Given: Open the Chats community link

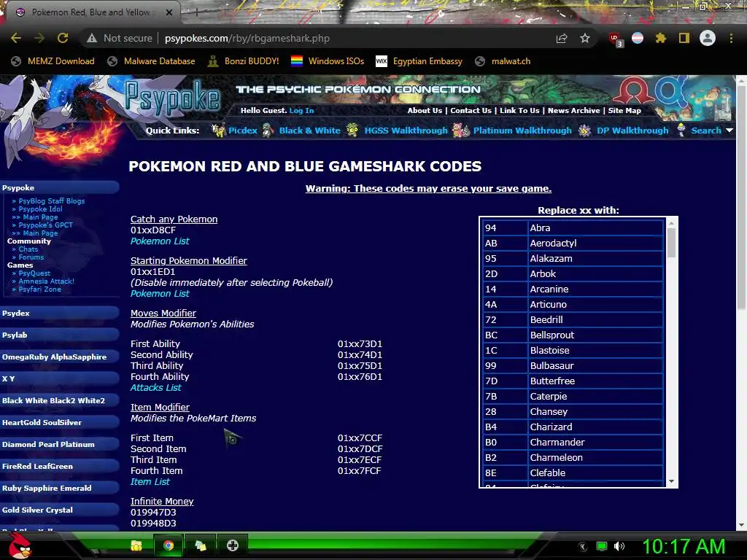Looking at the screenshot, I should (28, 249).
